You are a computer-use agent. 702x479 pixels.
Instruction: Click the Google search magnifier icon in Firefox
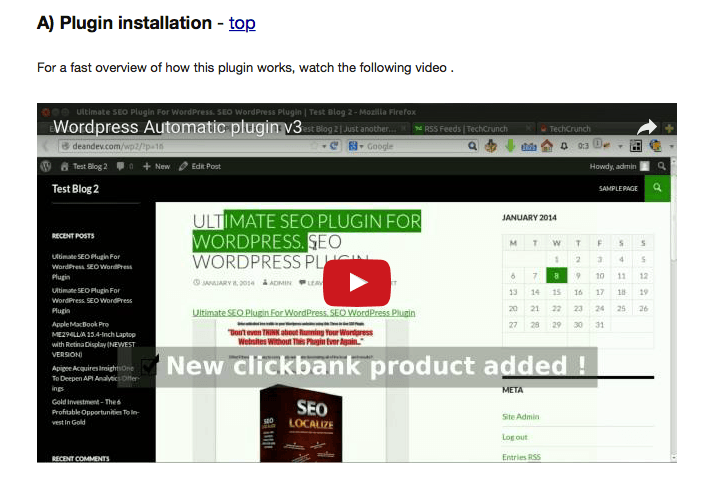[472, 146]
